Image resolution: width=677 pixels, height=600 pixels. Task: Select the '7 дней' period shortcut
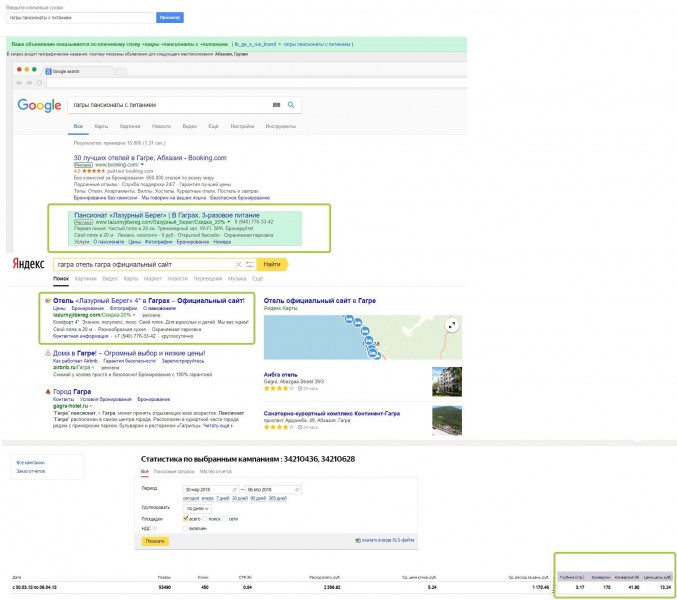tap(223, 498)
